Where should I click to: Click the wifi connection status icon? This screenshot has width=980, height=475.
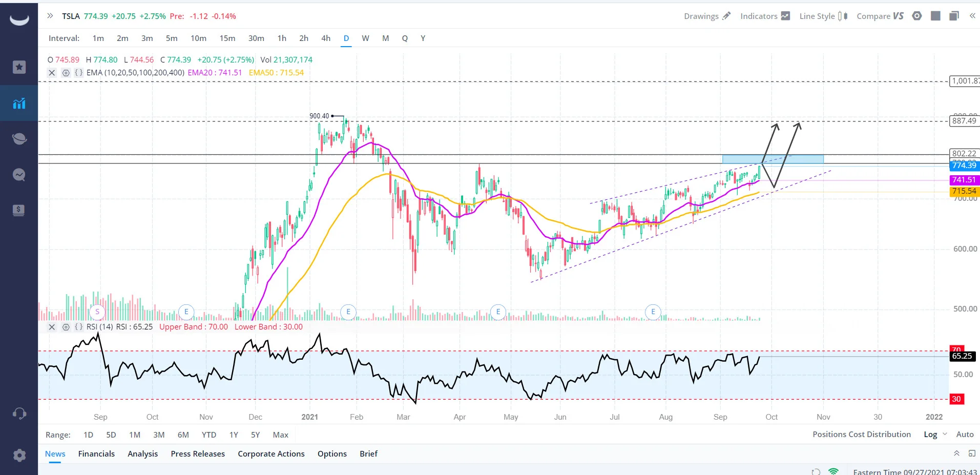tap(834, 471)
